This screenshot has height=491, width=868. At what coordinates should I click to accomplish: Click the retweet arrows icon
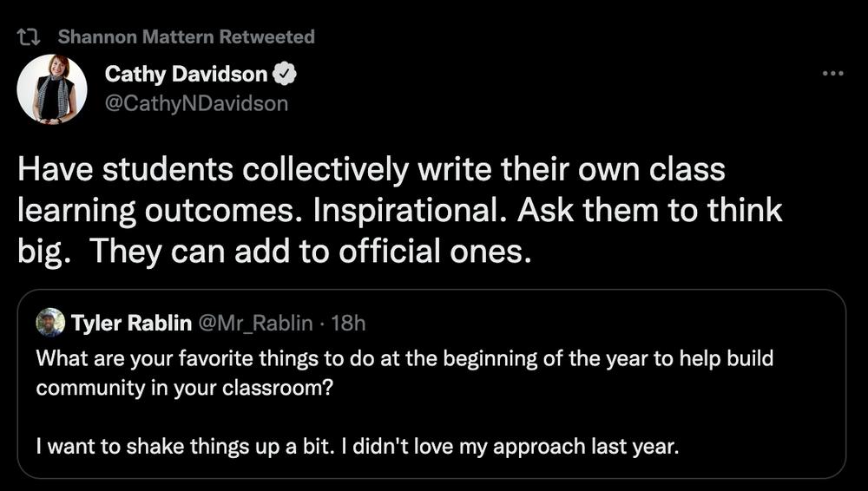(x=28, y=37)
